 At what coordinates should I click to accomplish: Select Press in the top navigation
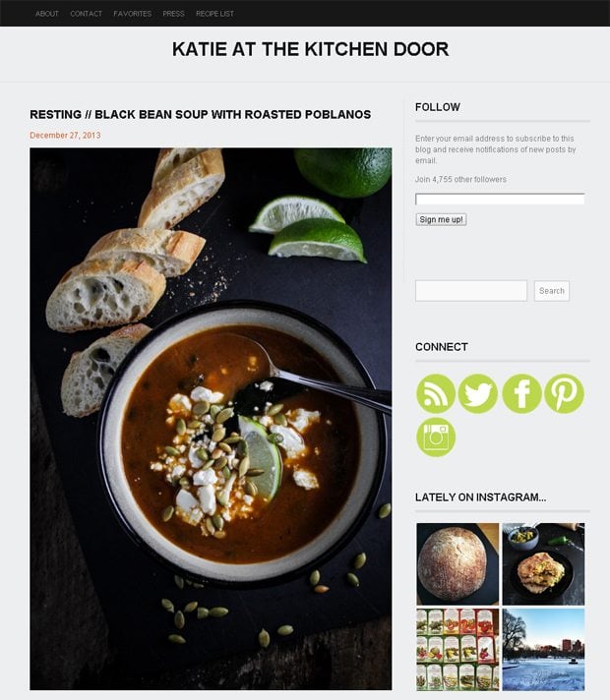173,14
